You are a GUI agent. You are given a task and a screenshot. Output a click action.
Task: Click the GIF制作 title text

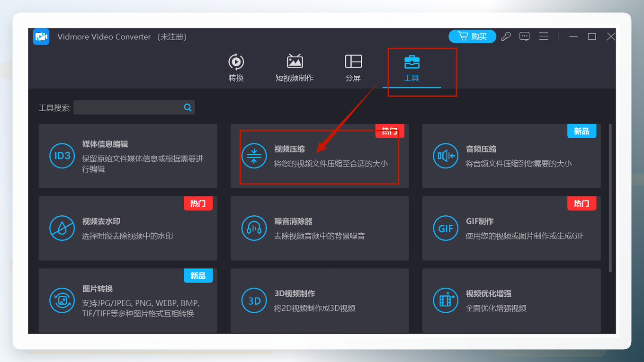(480, 221)
